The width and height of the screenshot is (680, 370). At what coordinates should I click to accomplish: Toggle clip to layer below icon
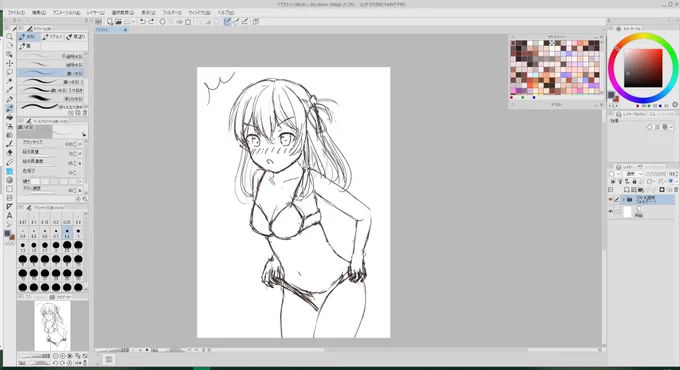point(613,181)
